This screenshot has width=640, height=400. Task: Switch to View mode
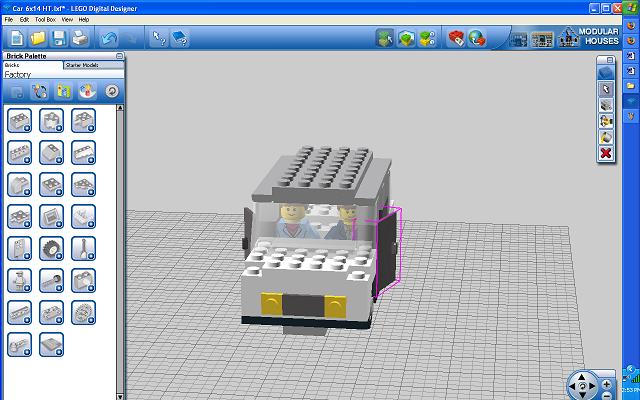406,38
